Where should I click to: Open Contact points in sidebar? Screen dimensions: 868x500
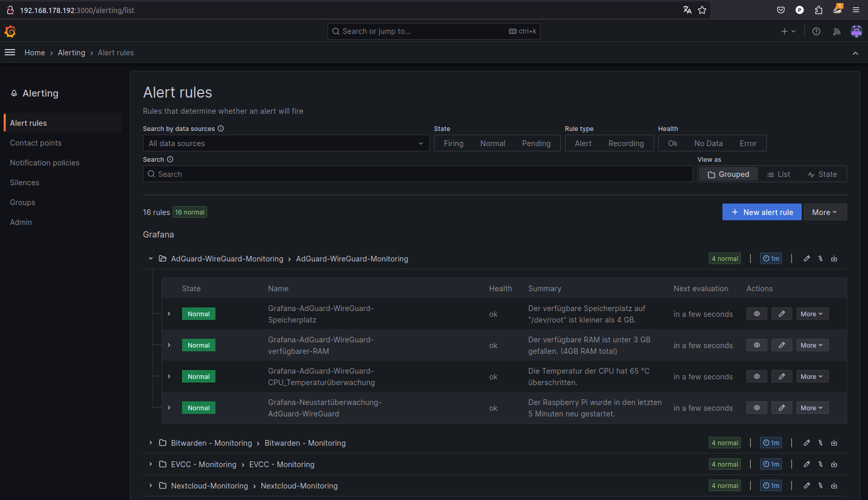click(35, 143)
